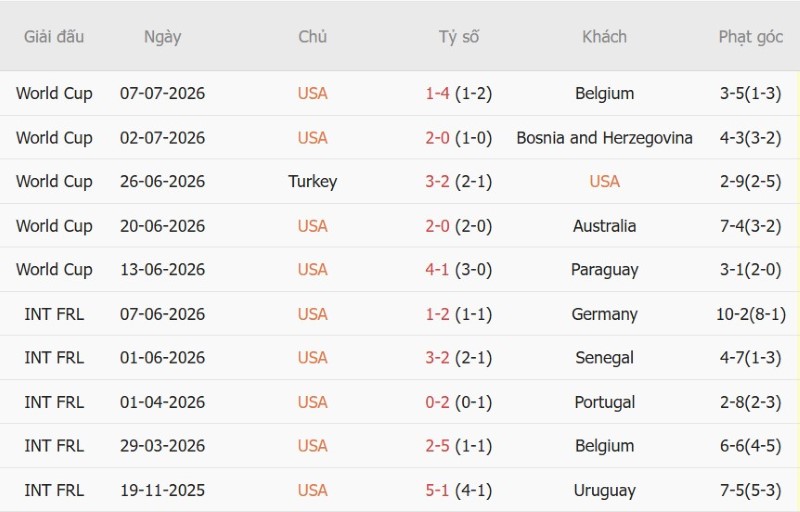
Task: Click the Tỷ số column header
Action: tap(459, 37)
